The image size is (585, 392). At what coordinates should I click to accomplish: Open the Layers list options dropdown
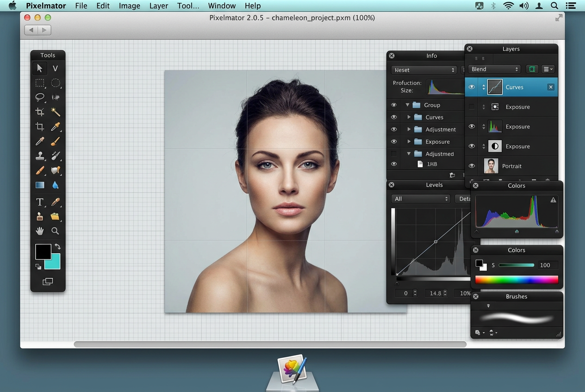548,69
